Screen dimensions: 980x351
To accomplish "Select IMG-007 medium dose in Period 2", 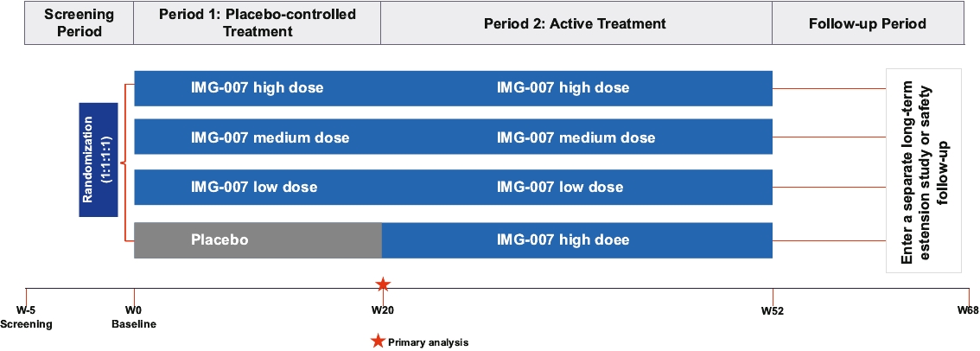I will coord(576,137).
